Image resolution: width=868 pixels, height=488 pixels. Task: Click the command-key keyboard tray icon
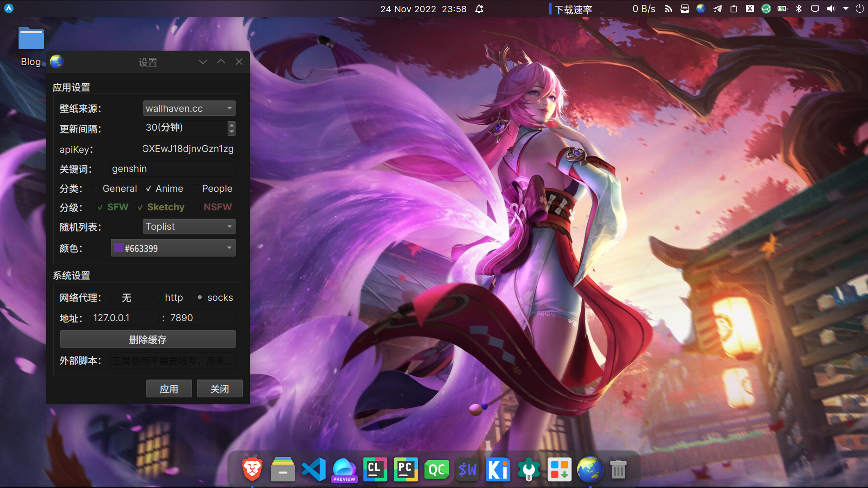[x=750, y=9]
